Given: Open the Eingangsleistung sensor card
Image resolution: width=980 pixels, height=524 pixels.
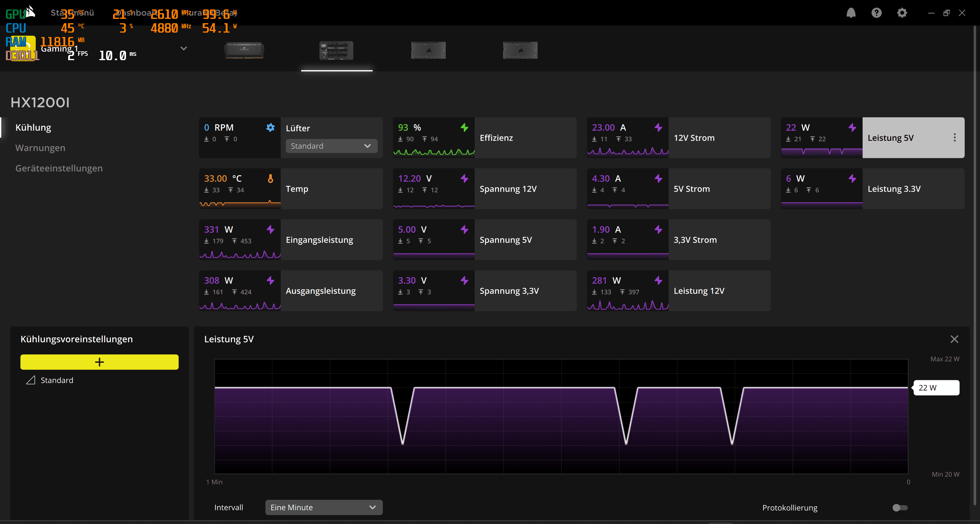Looking at the screenshot, I should pyautogui.click(x=291, y=239).
